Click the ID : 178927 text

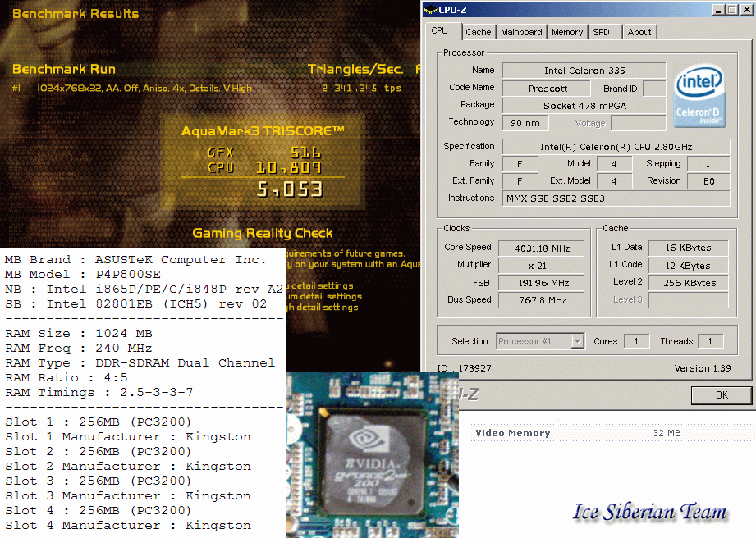(464, 368)
